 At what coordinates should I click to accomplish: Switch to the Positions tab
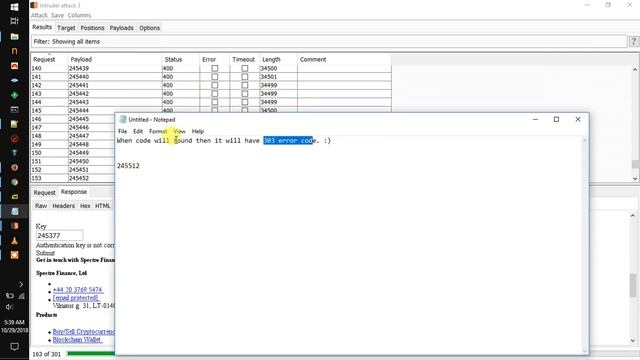coord(92,28)
